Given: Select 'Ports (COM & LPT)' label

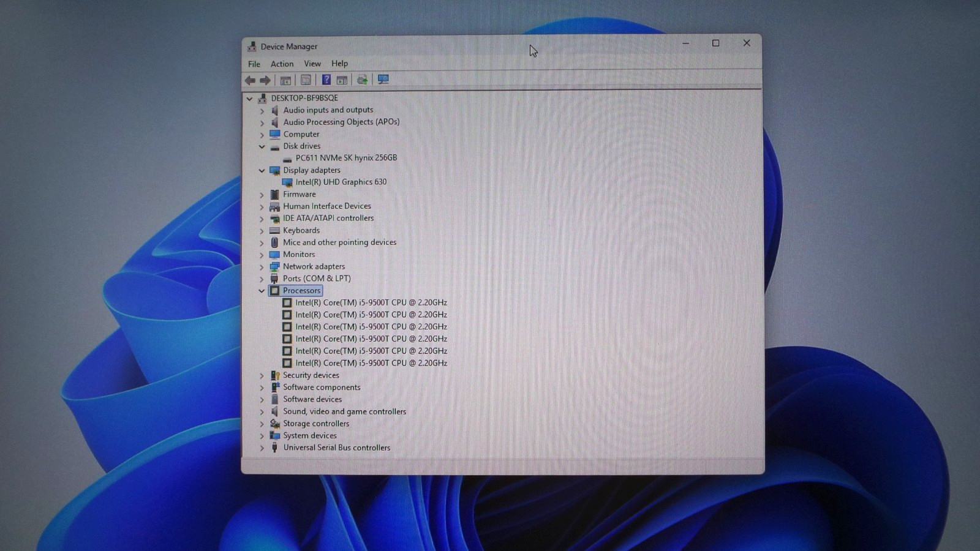Looking at the screenshot, I should [x=317, y=279].
